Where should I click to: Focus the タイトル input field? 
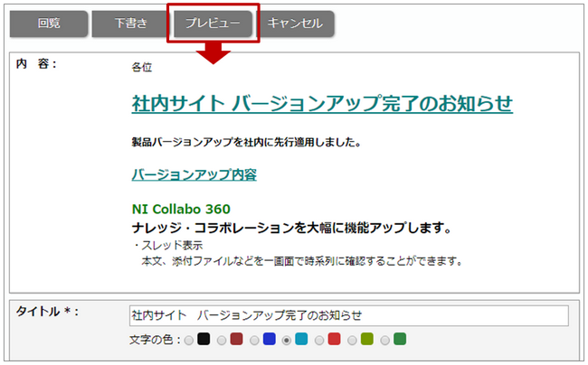[349, 315]
